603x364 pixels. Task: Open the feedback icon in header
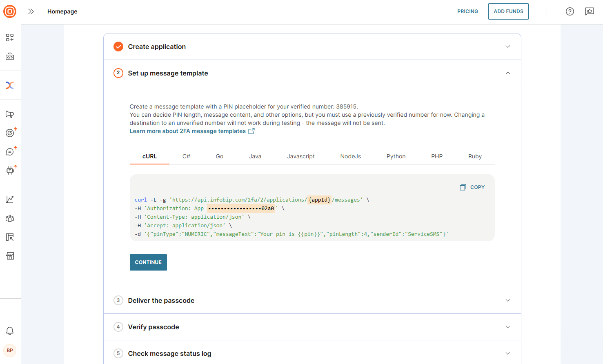coord(590,11)
